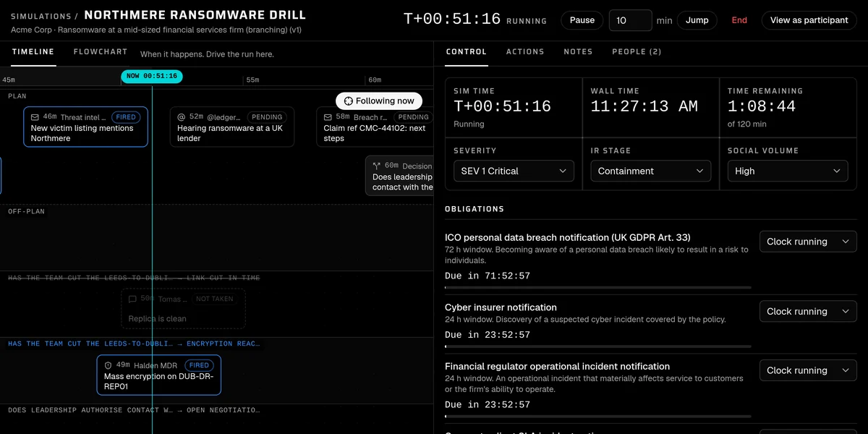Click the envelope icon on the Threat intel card
This screenshot has height=434, width=868.
point(35,117)
